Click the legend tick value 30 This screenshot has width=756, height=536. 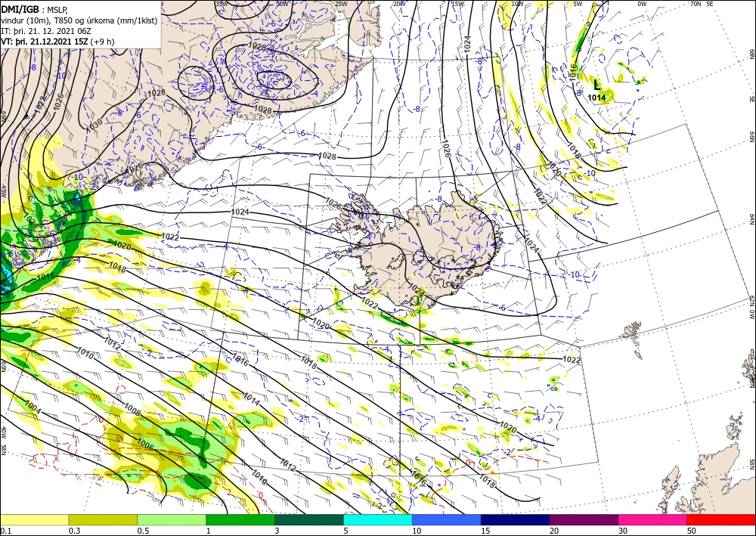coord(623,531)
